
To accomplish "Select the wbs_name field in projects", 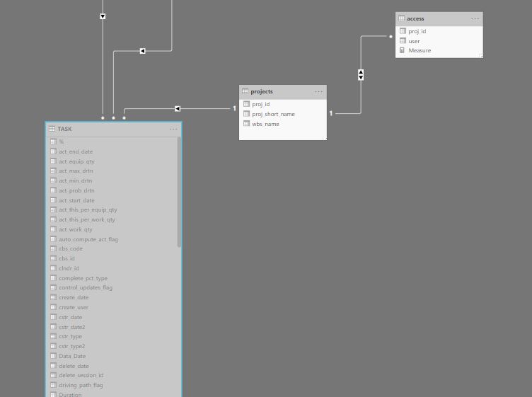I will click(265, 124).
